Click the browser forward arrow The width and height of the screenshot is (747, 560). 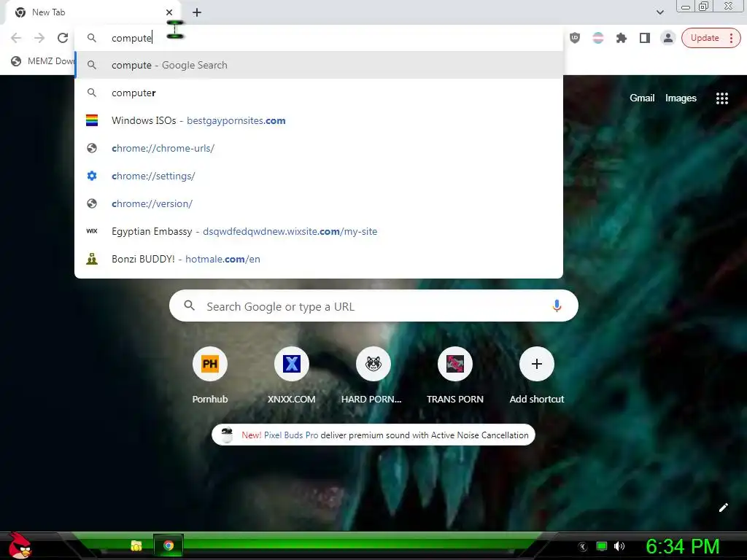point(39,38)
